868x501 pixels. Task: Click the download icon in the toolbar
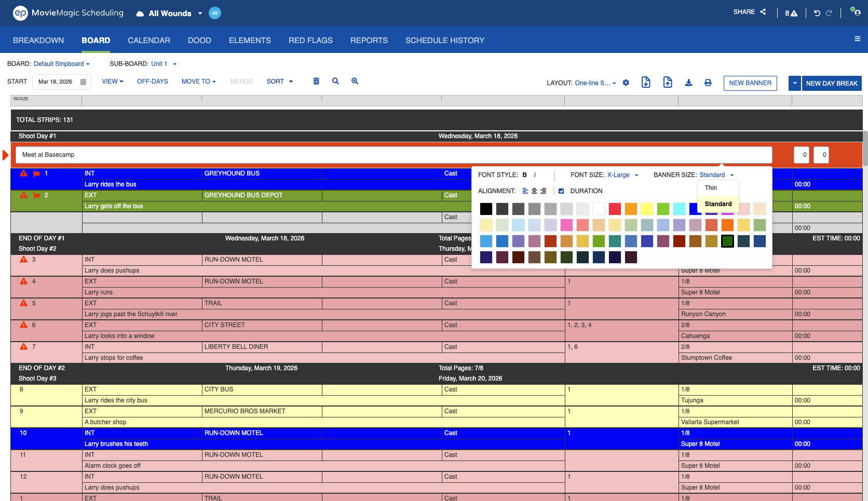(689, 83)
